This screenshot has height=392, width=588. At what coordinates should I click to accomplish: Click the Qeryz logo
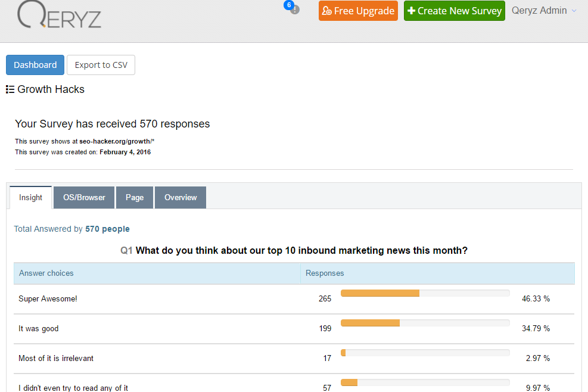(x=59, y=15)
